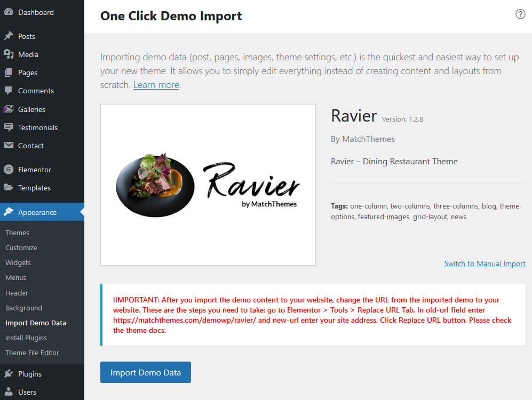
Task: Click the Contact envelope icon
Action: 9,146
